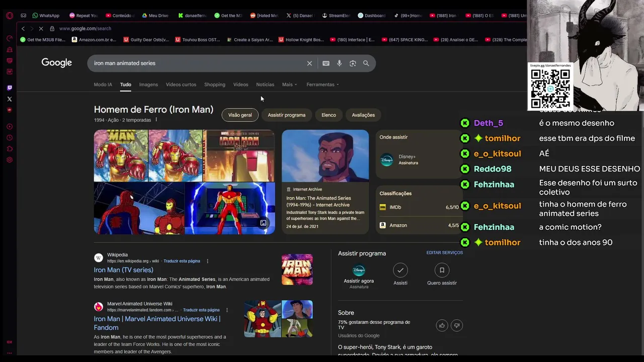This screenshot has width=644, height=362.
Task: Open the Spider-Man and Iron Man thumbnail
Action: (139, 208)
